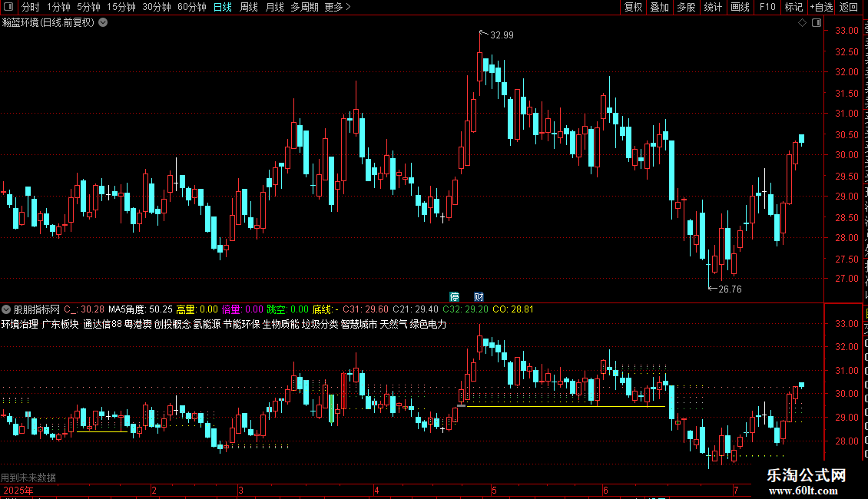Click the 智慧城市 concept tag
This screenshot has width=868, height=499.
(x=359, y=324)
